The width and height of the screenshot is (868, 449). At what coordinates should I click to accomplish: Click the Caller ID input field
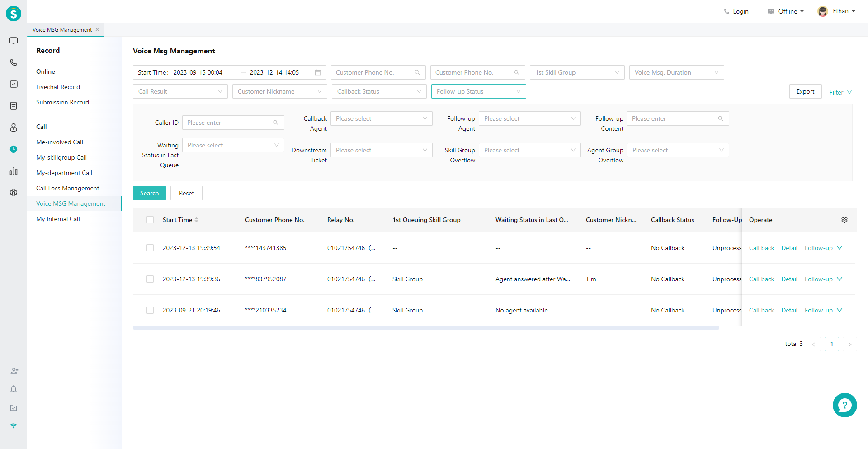(233, 123)
